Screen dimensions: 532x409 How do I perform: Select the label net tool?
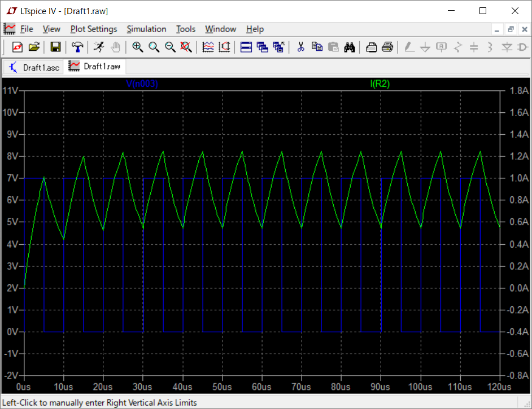pyautogui.click(x=442, y=47)
